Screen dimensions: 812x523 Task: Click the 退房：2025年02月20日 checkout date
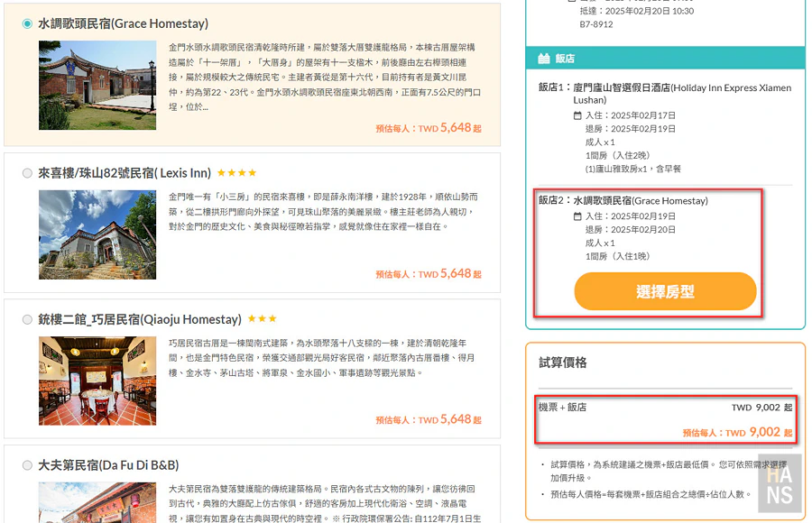click(x=631, y=230)
